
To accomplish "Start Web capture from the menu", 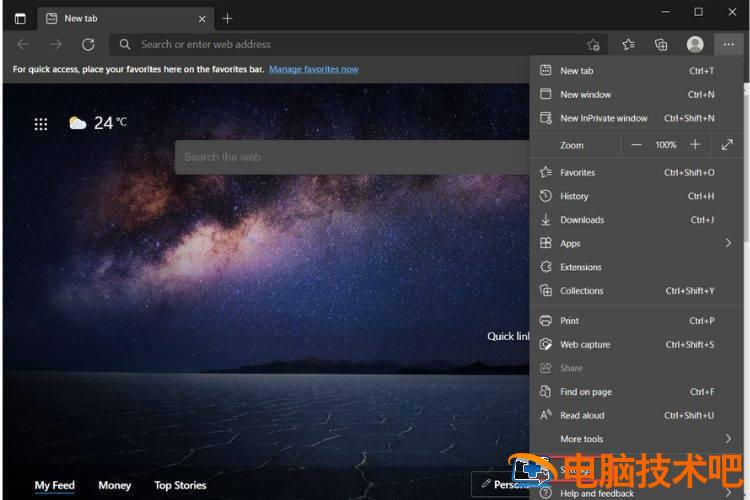I will pos(637,344).
